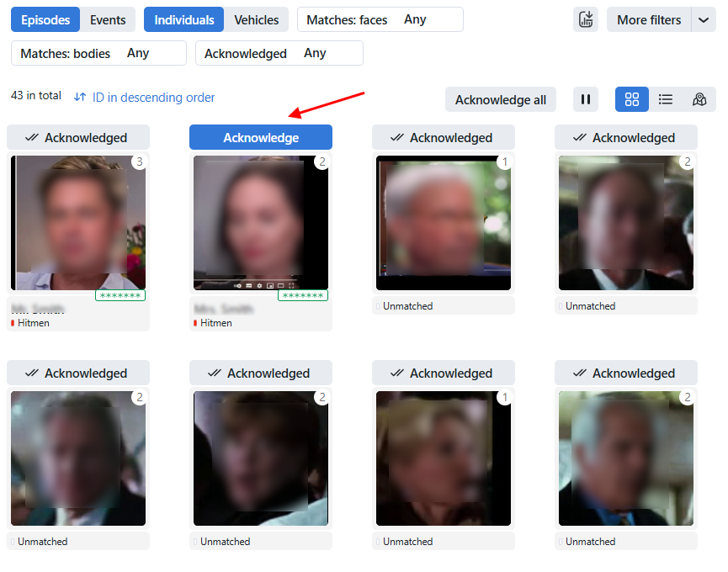728x572 pixels.
Task: Click ID in descending order link
Action: coord(153,98)
